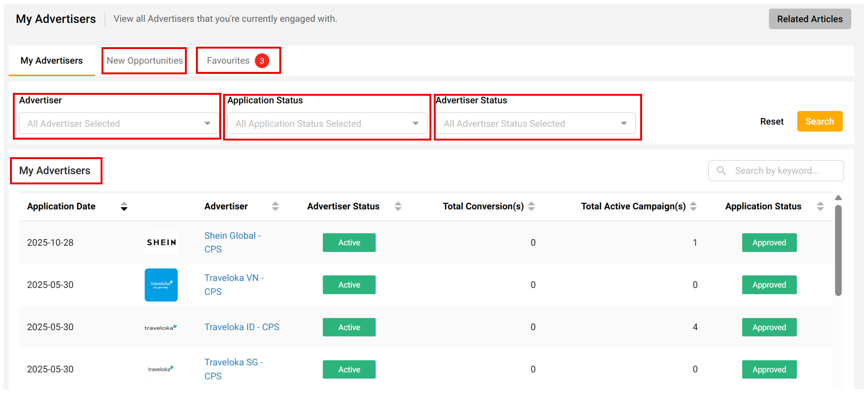Sort by Total Conversion(s) arrows
The width and height of the screenshot is (868, 394).
531,206
